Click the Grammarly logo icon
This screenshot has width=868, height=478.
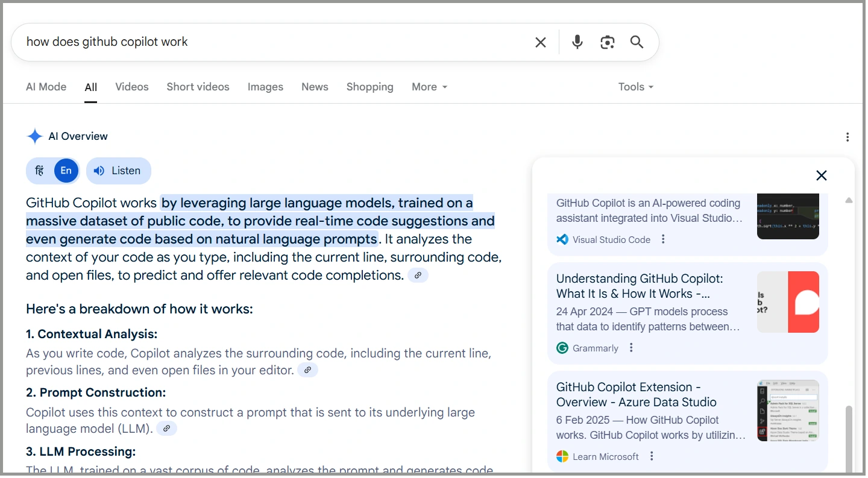pyautogui.click(x=562, y=348)
